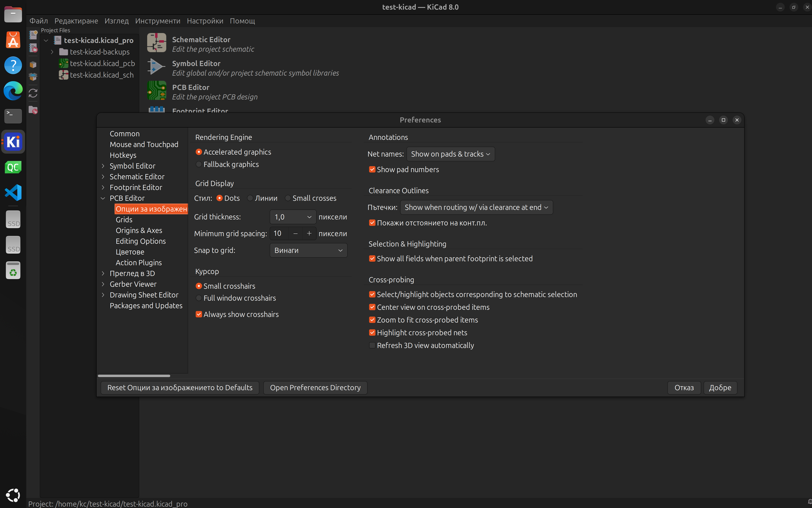Open the Grid thickness dropdown
This screenshot has height=508, width=812.
293,217
